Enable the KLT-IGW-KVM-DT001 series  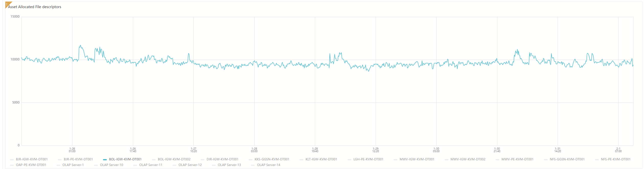tap(321, 159)
